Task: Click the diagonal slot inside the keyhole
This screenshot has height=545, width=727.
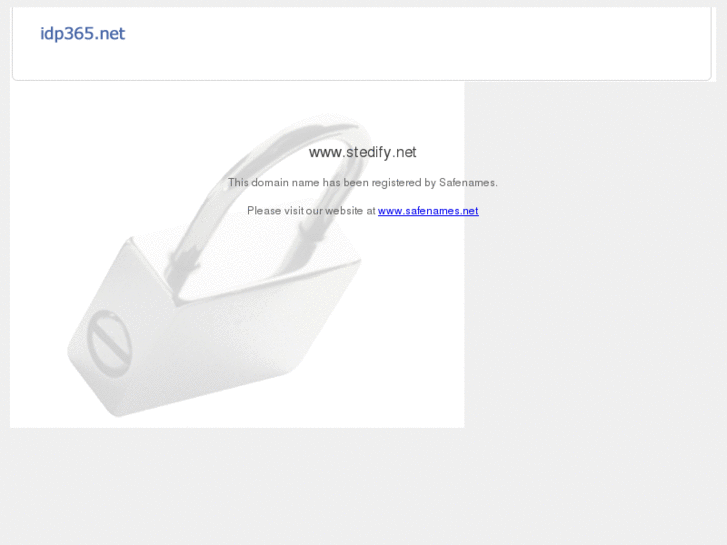Action: (x=109, y=344)
